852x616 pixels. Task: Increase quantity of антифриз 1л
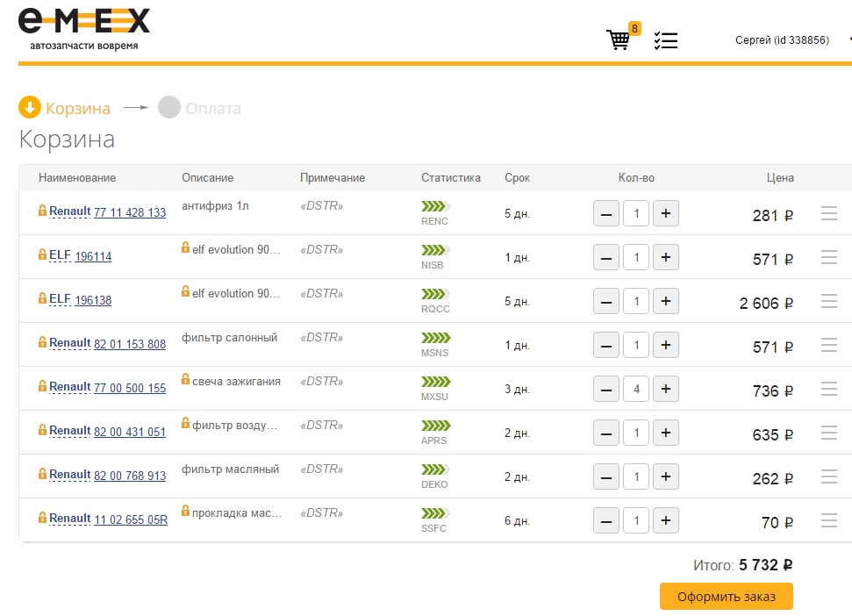pos(666,213)
